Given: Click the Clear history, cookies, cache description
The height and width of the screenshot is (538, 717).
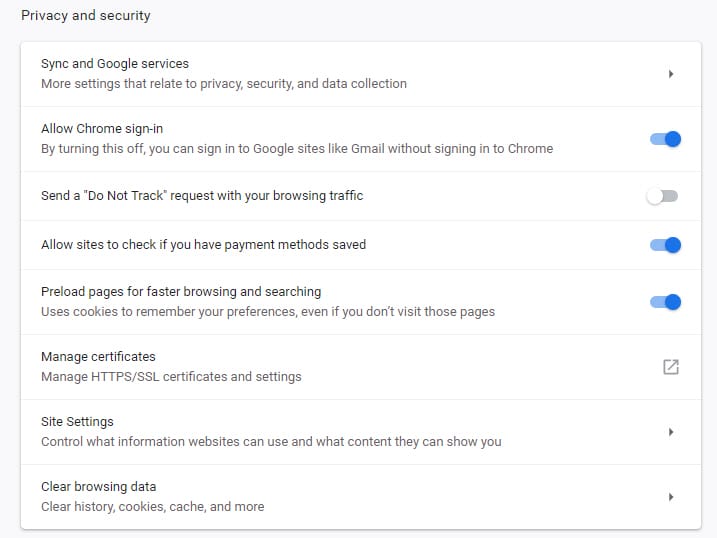Looking at the screenshot, I should 152,507.
